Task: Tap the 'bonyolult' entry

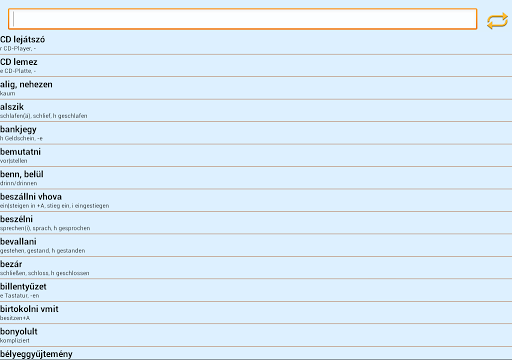Action: 256,335
